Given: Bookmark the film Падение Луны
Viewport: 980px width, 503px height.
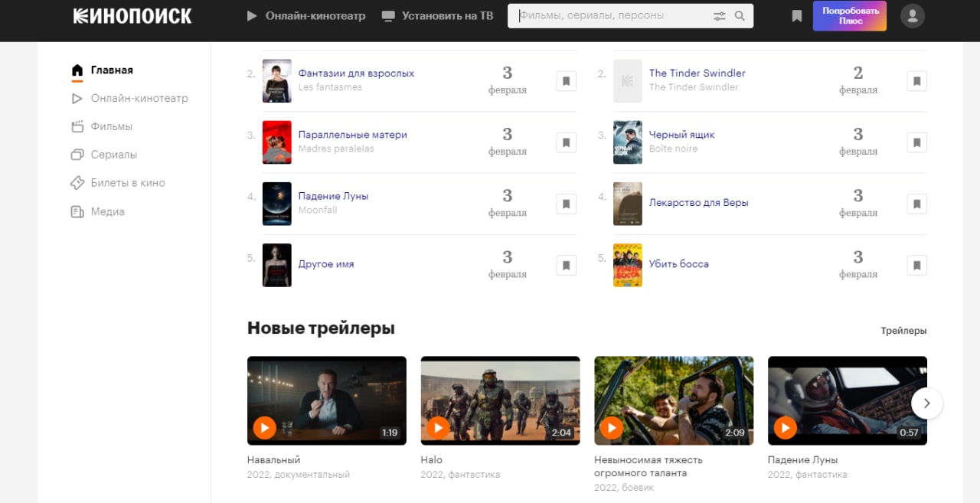Looking at the screenshot, I should [566, 204].
